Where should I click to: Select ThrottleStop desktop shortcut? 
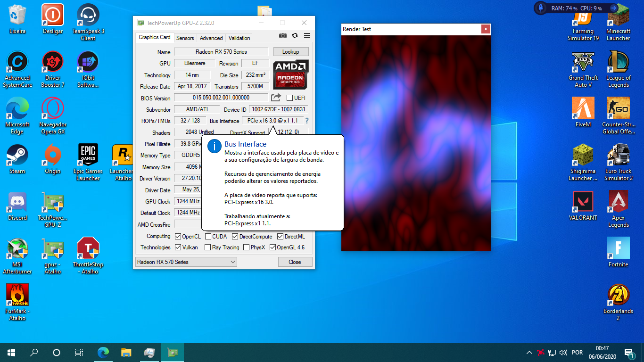[88, 255]
